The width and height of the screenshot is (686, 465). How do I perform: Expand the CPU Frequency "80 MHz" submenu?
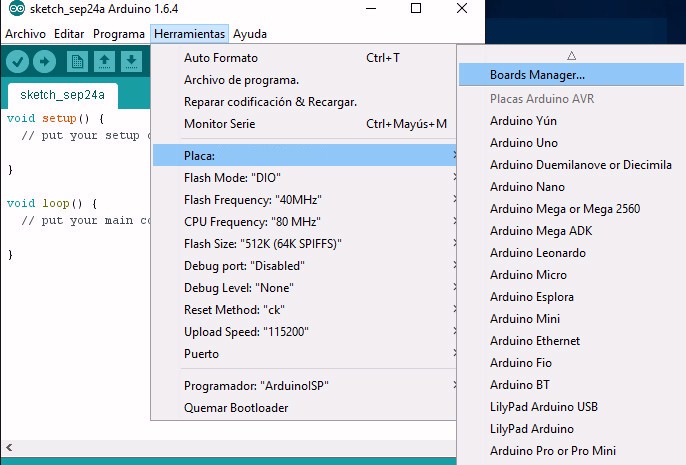click(250, 222)
